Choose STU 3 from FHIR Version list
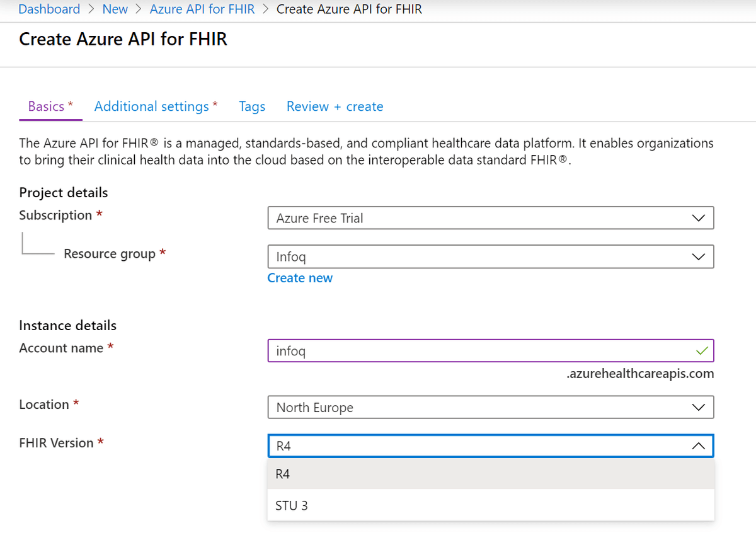Image resolution: width=756 pixels, height=533 pixels. (491, 505)
